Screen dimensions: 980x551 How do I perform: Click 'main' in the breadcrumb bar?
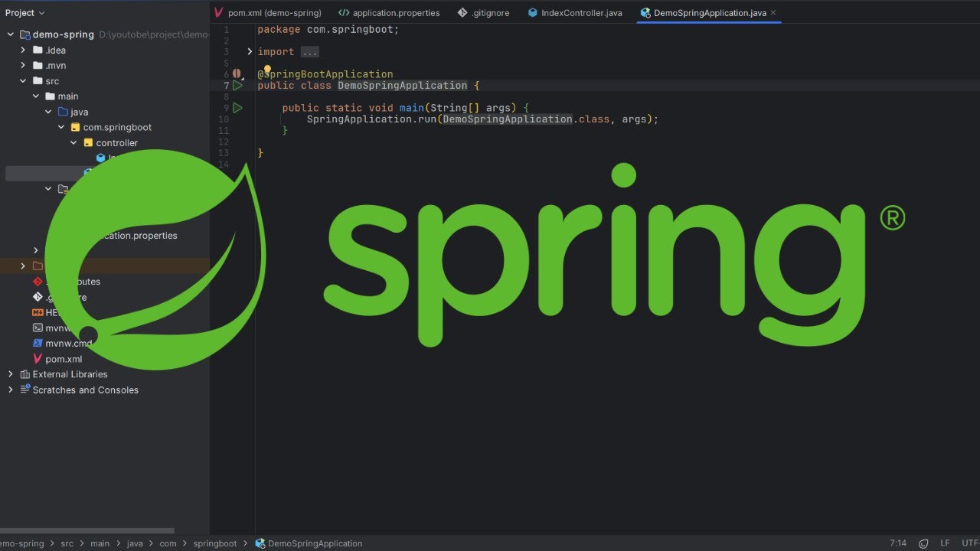coord(100,543)
